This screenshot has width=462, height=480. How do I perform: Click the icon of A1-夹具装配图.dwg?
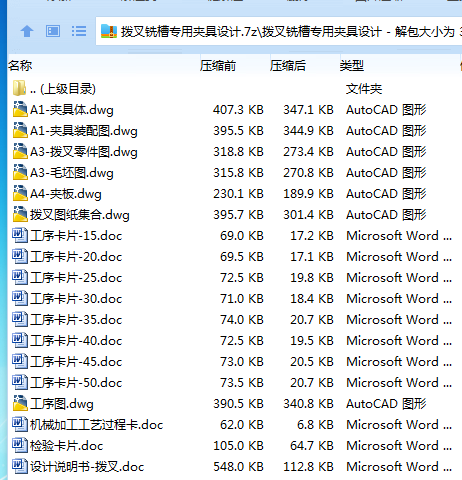coord(20,130)
